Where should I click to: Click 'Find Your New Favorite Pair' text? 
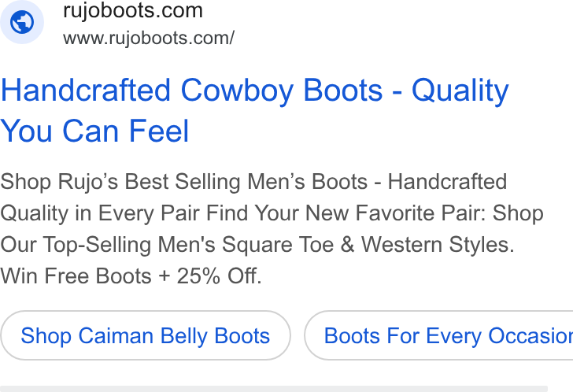click(x=346, y=213)
